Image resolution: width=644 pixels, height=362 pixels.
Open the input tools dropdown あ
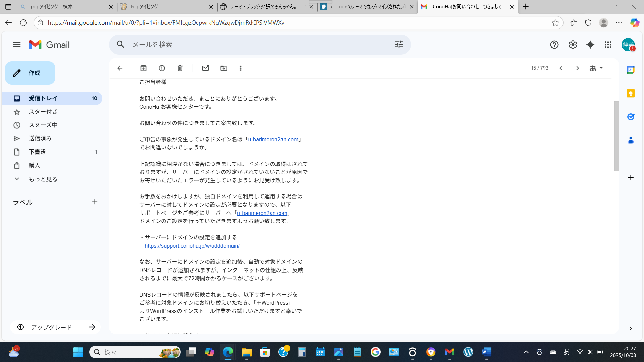[x=596, y=68]
